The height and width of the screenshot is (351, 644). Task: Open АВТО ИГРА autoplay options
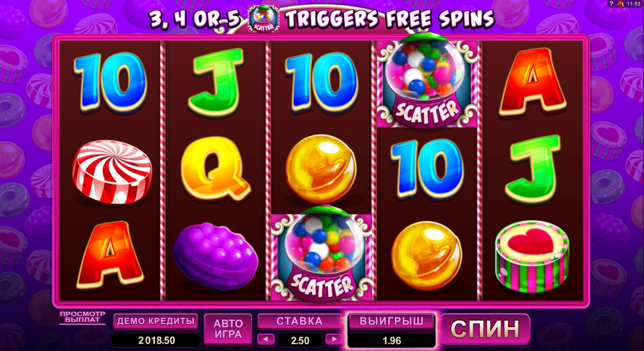[x=228, y=329]
